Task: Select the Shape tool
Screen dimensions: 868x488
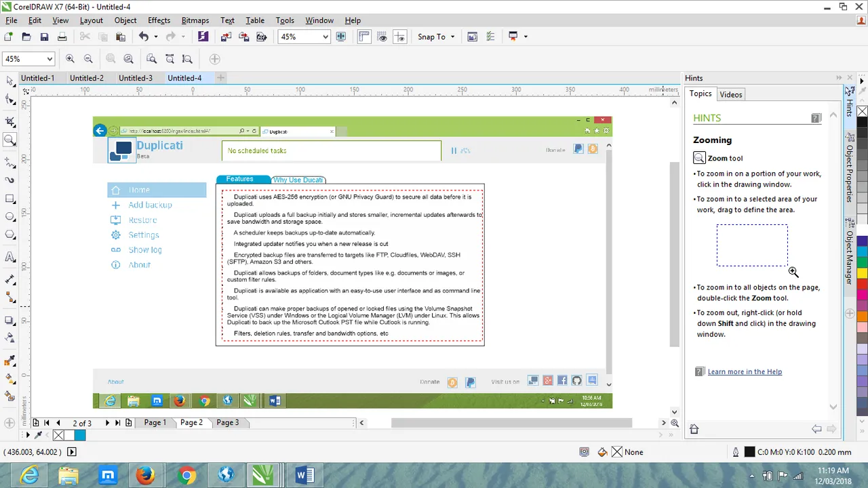Action: click(x=9, y=100)
